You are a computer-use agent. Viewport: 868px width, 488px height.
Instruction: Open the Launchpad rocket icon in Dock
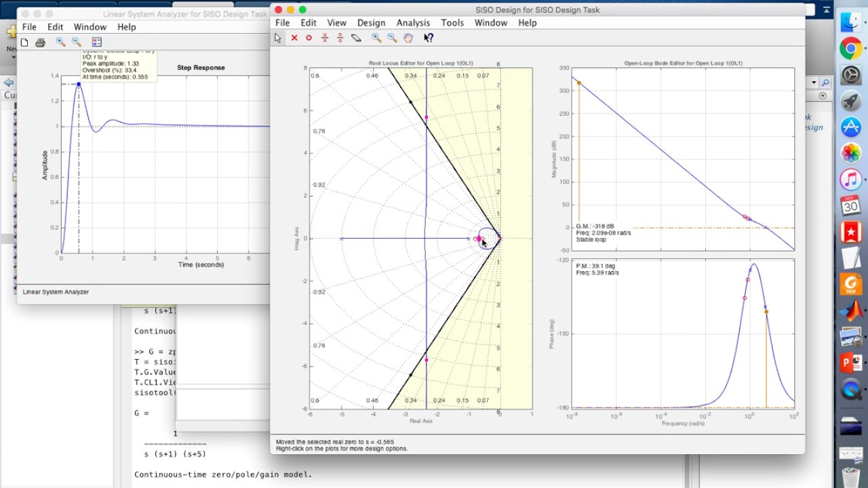tap(850, 101)
